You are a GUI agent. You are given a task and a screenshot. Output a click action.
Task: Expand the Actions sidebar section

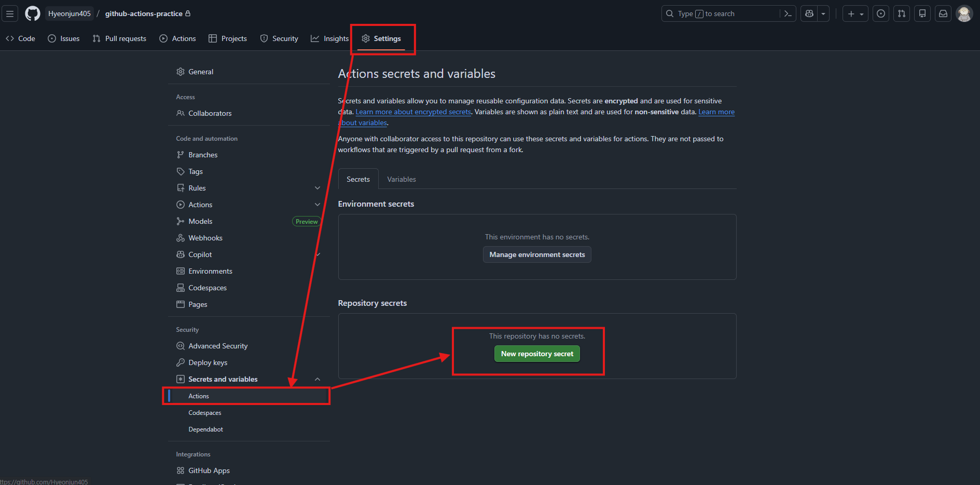click(318, 205)
